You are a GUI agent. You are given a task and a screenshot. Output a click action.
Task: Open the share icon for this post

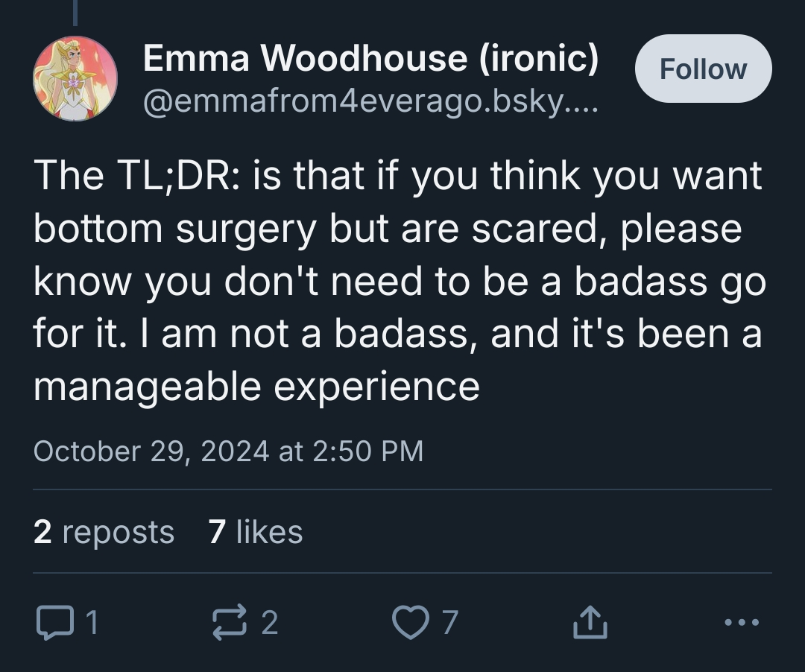[x=590, y=623]
